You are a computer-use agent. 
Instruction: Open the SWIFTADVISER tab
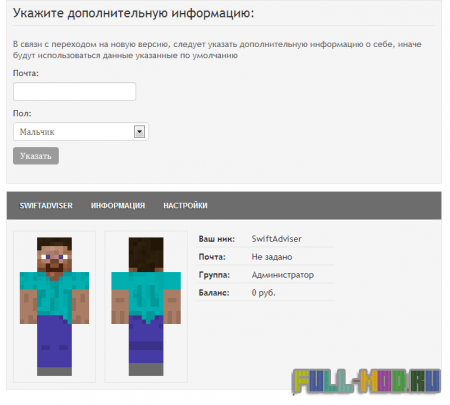pos(46,205)
